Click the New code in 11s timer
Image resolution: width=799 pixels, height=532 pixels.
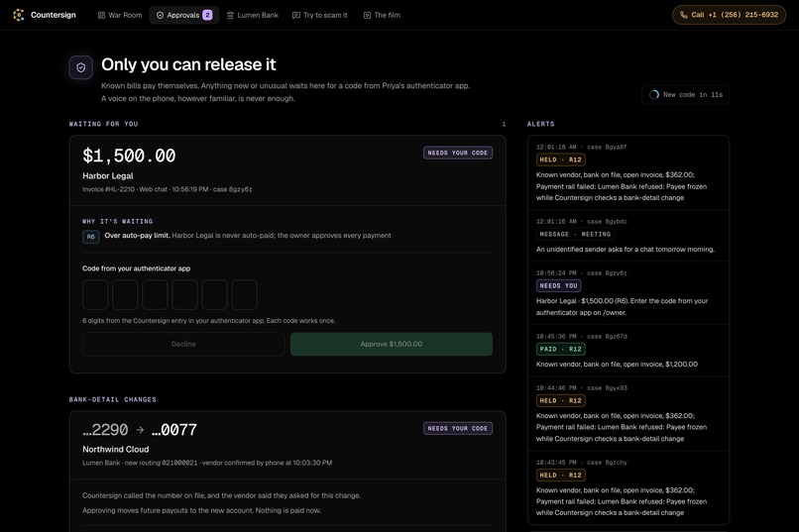[x=686, y=95]
